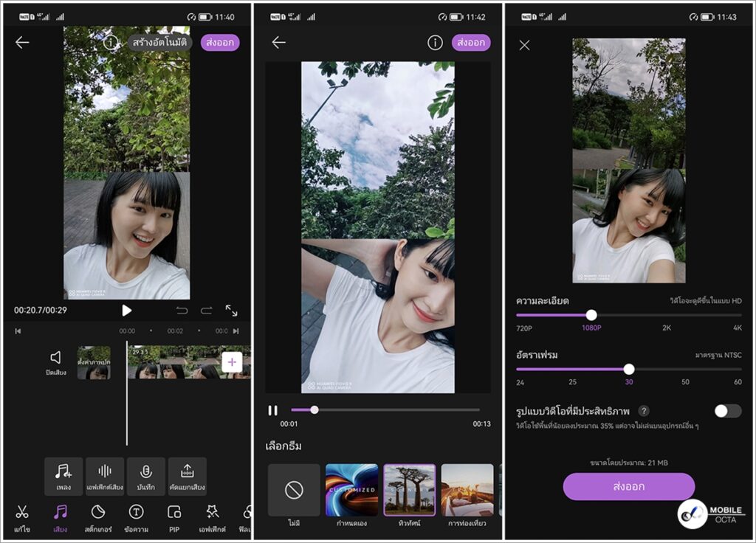Expand the preview to fullscreen

(x=231, y=311)
